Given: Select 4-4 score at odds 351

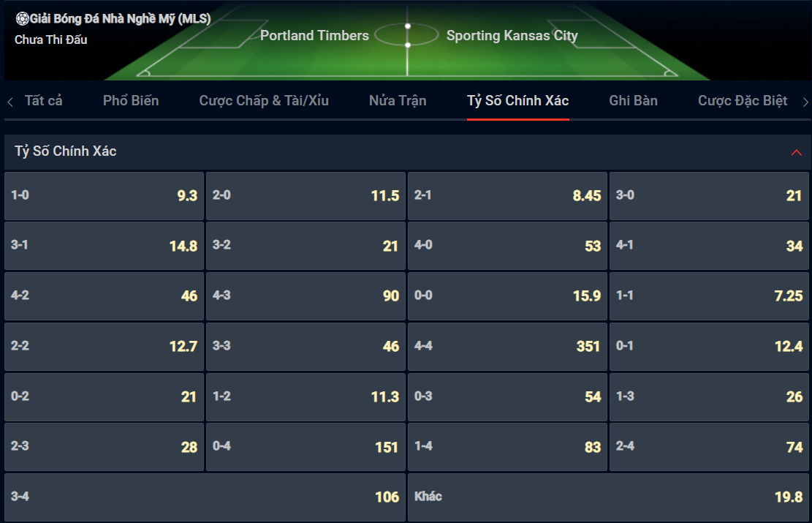Looking at the screenshot, I should pos(507,346).
